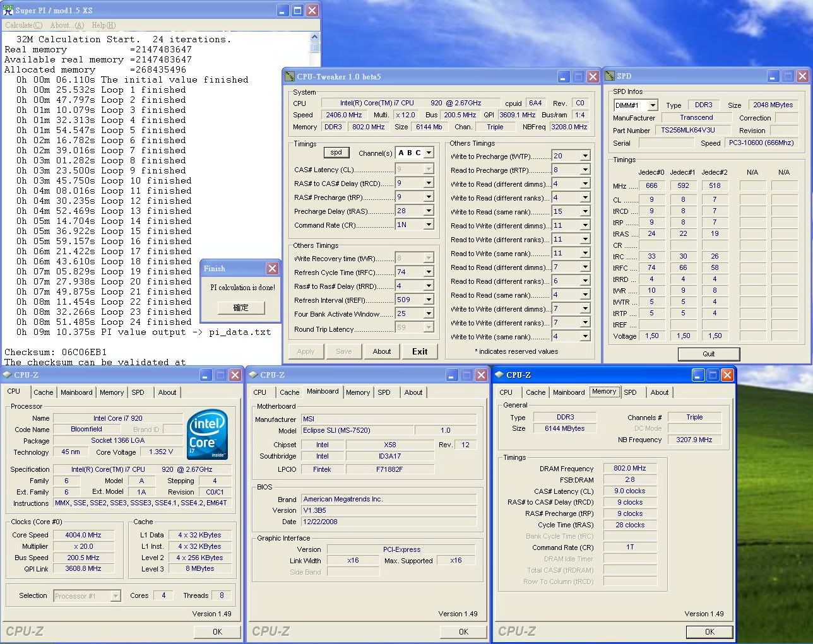Open the Read to Precharge (tRTP) dropdown

pyautogui.click(x=585, y=170)
